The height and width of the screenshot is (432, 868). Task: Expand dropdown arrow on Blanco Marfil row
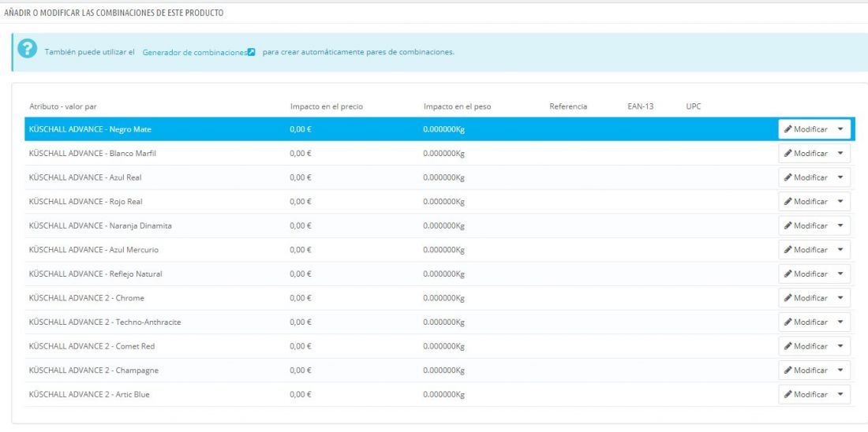pyautogui.click(x=841, y=153)
